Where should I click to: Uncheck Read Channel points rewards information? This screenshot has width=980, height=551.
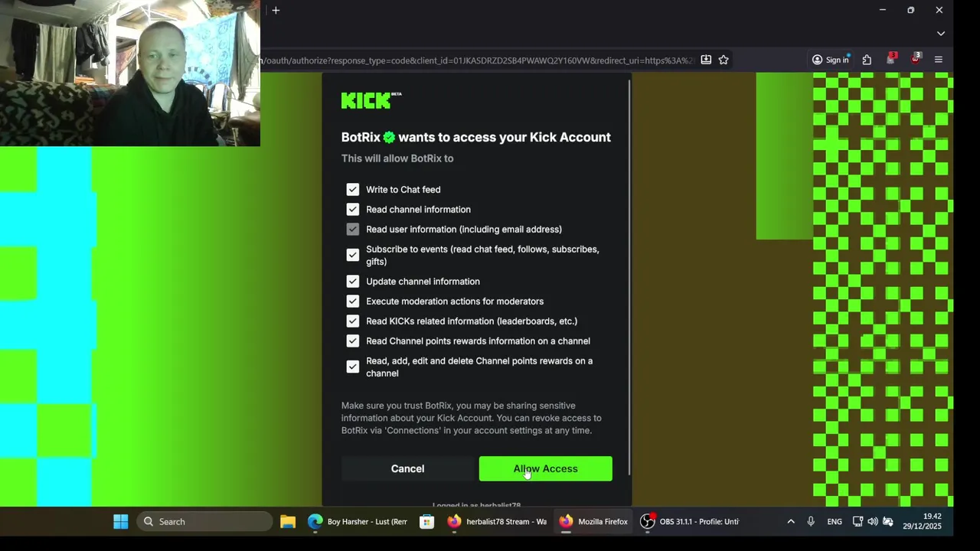[x=352, y=341]
